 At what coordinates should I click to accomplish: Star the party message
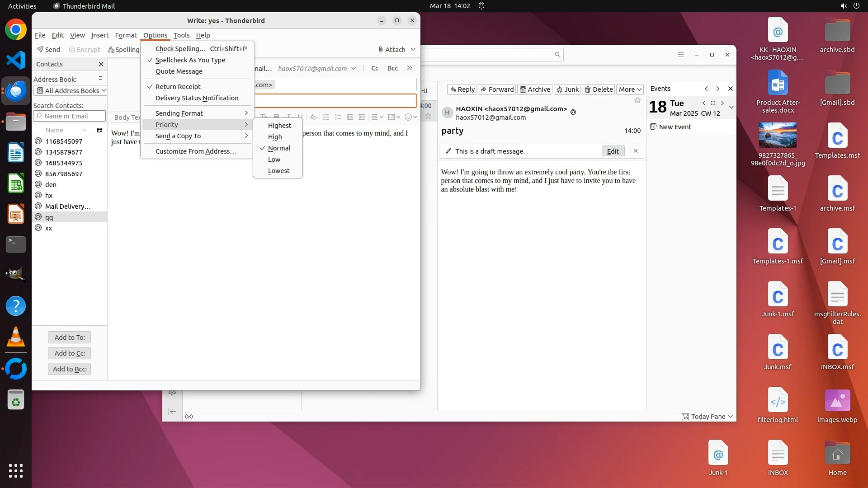[637, 100]
